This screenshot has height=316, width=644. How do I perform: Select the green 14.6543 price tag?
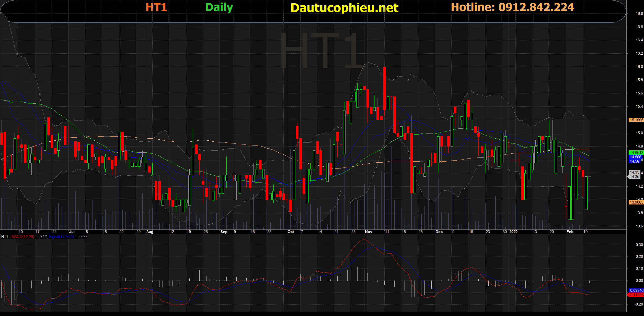coord(636,153)
